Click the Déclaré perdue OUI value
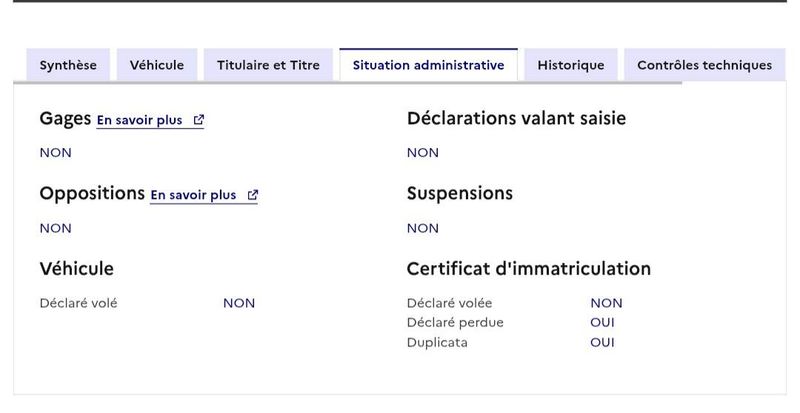The width and height of the screenshot is (800, 413). (x=603, y=323)
